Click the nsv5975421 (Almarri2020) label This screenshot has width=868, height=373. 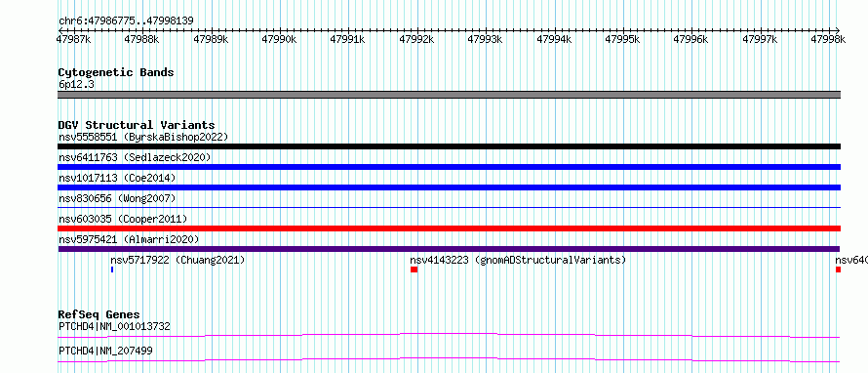pos(129,239)
